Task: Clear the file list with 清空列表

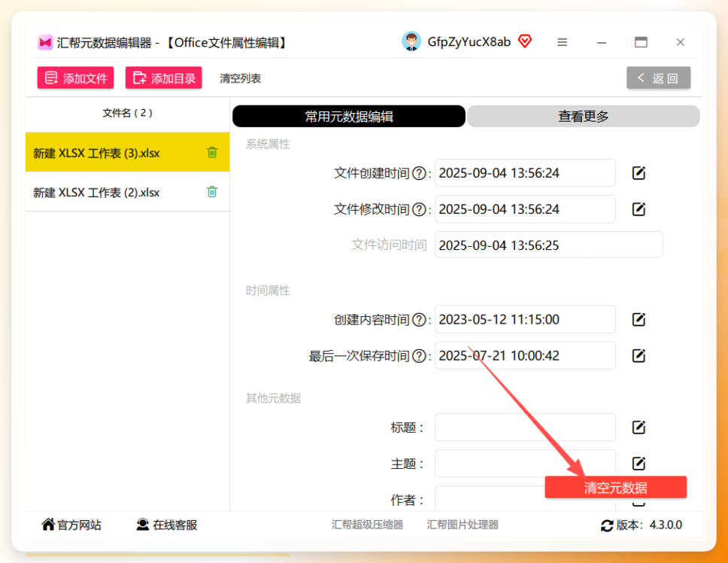Action: (240, 78)
